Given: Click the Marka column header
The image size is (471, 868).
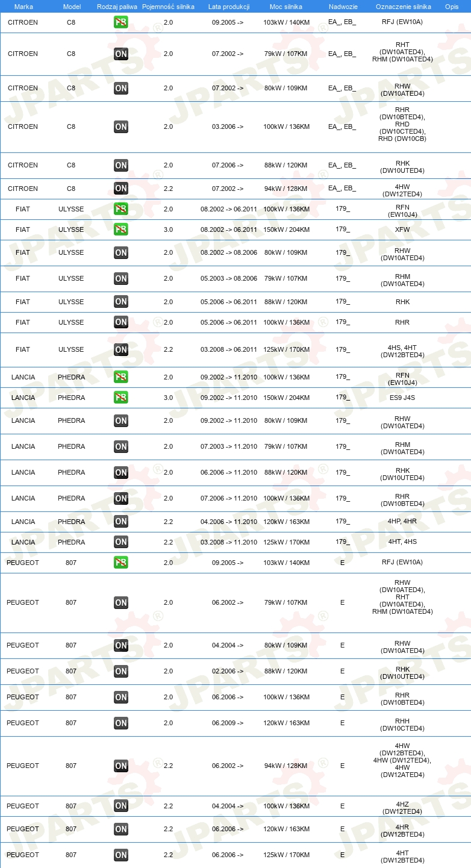Looking at the screenshot, I should click(23, 7).
